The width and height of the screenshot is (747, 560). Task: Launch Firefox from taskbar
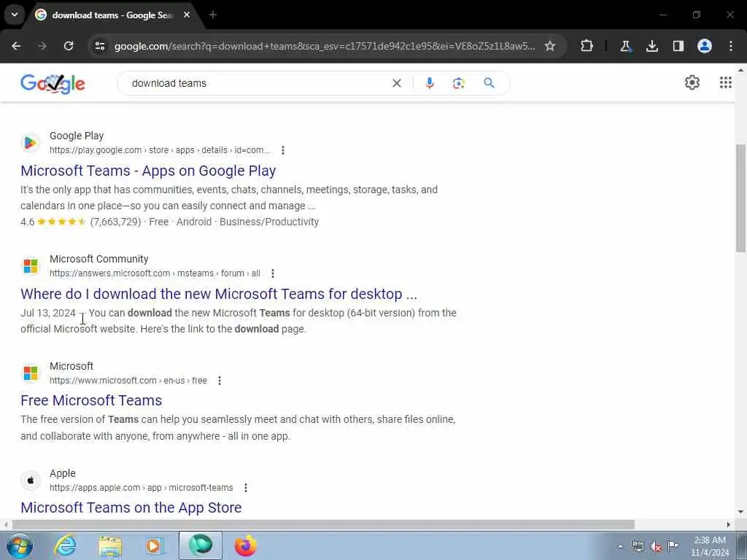[x=245, y=545]
